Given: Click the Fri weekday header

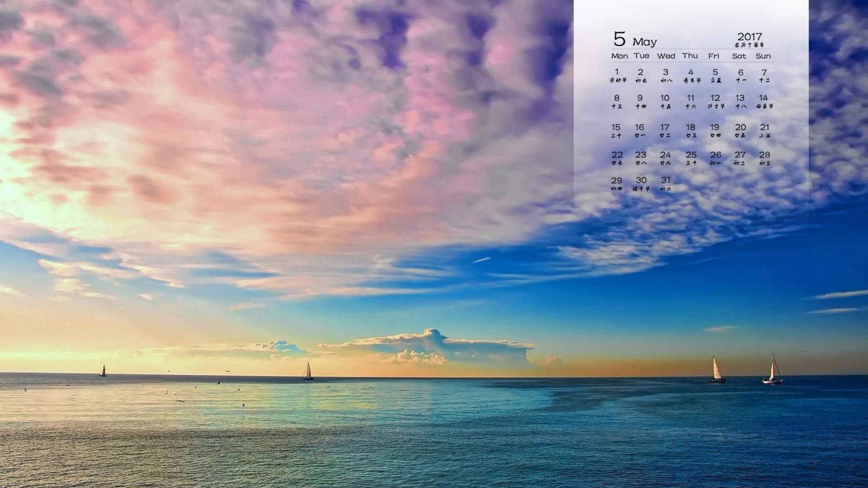Looking at the screenshot, I should coord(713,56).
